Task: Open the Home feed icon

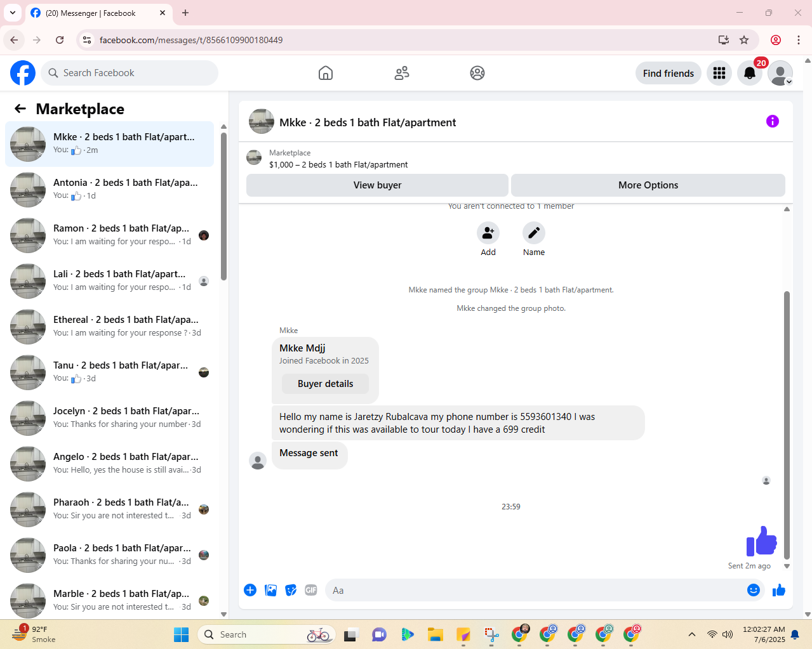Action: [x=326, y=73]
